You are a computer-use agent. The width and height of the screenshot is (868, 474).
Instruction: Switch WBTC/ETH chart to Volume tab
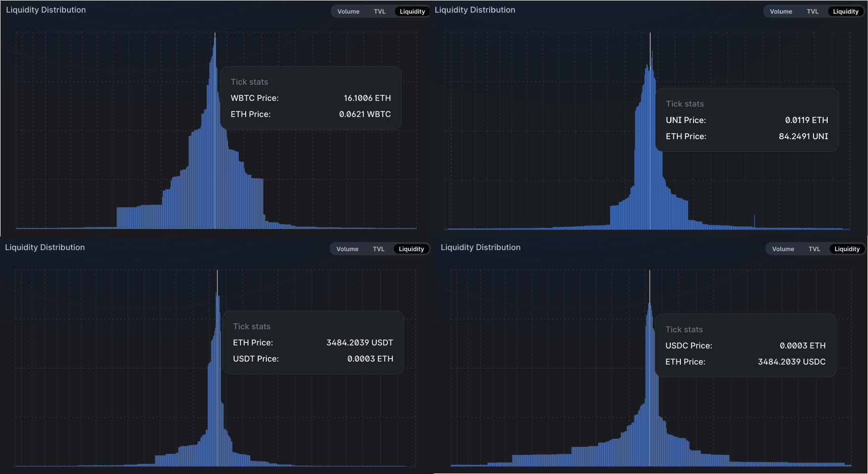tap(348, 12)
